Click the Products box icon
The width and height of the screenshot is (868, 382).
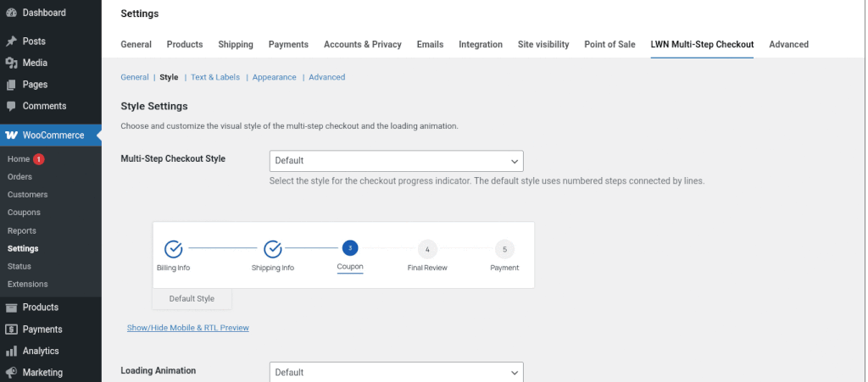11,307
